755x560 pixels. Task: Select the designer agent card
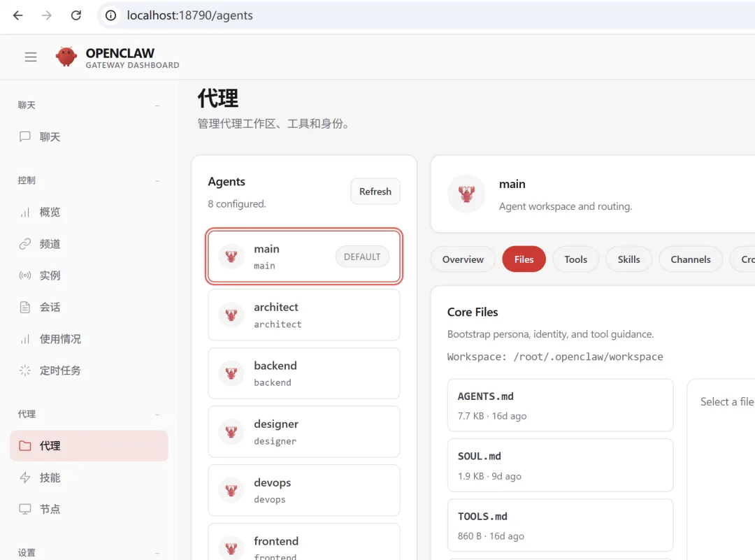click(x=304, y=431)
